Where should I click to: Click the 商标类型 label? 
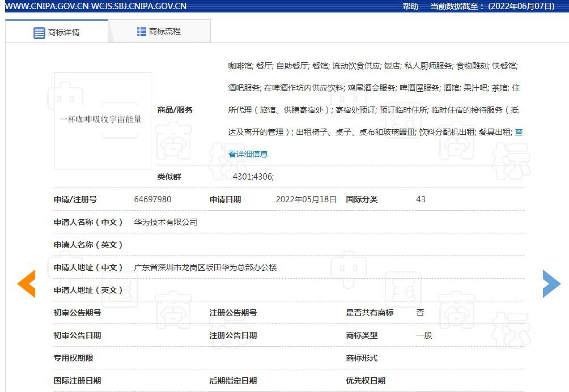pyautogui.click(x=362, y=335)
